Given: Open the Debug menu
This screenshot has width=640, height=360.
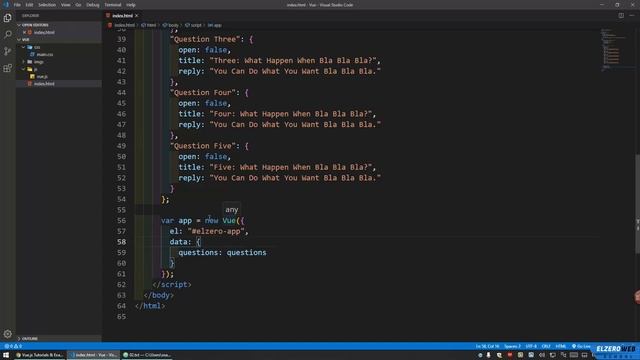Looking at the screenshot, I should click(x=93, y=5).
